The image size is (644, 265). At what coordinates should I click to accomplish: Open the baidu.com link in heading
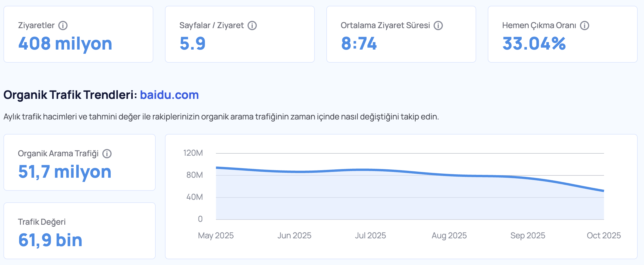coord(170,95)
